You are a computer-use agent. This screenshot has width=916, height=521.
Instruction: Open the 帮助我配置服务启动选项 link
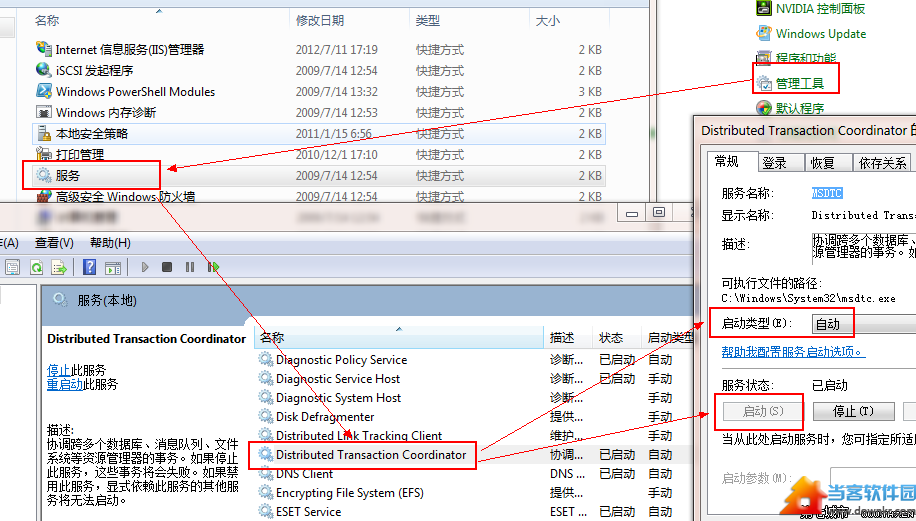(x=793, y=352)
